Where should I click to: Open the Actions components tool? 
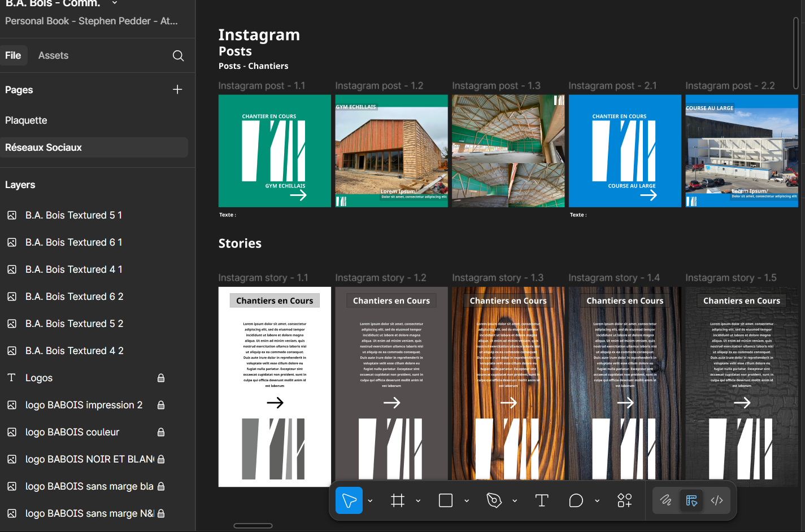(x=624, y=500)
